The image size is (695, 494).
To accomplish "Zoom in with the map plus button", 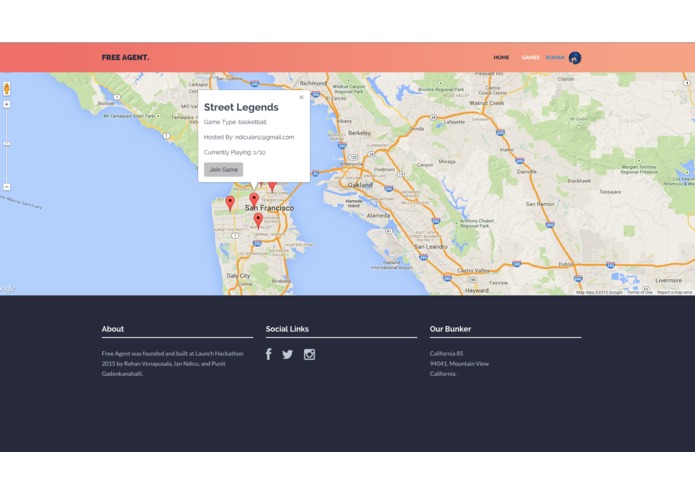I will click(x=7, y=105).
